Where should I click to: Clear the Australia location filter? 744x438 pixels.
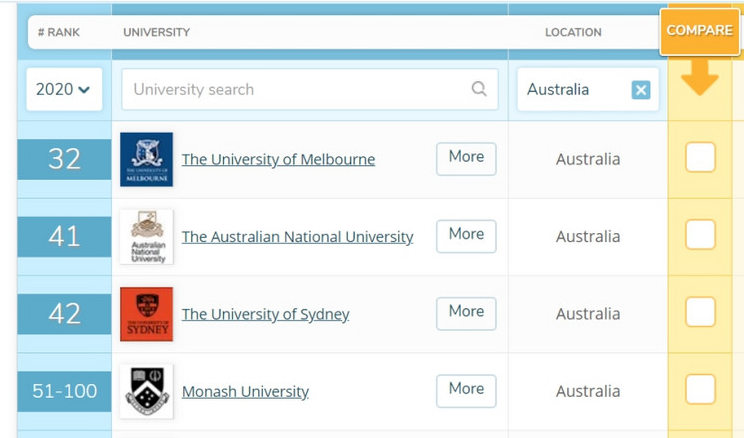tap(641, 90)
